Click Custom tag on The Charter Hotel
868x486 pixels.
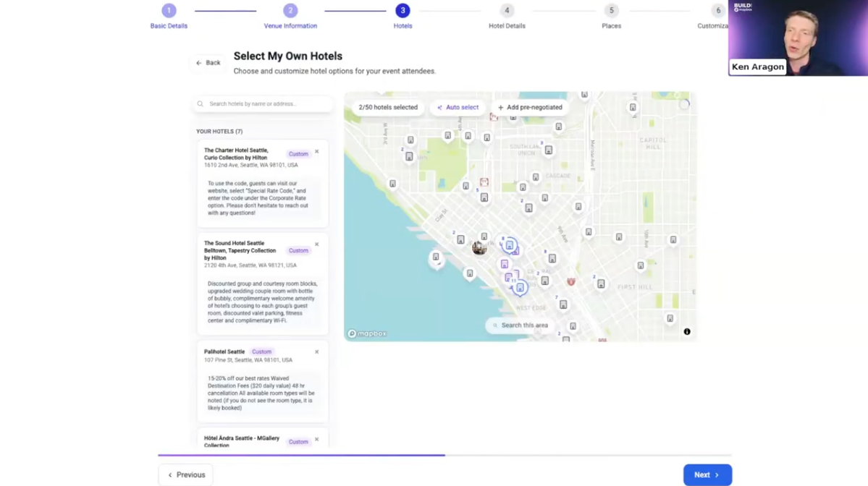click(x=298, y=154)
